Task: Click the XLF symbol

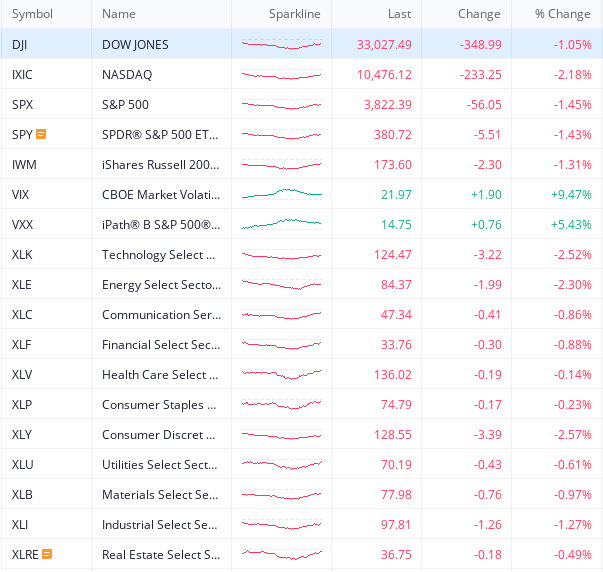Action: click(22, 344)
